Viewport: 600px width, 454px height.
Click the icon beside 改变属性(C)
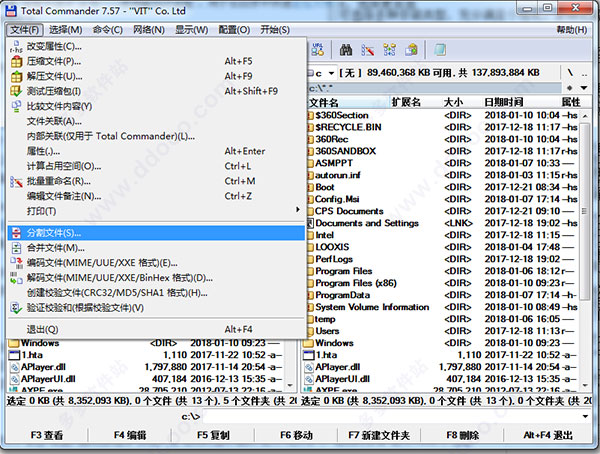point(16,47)
